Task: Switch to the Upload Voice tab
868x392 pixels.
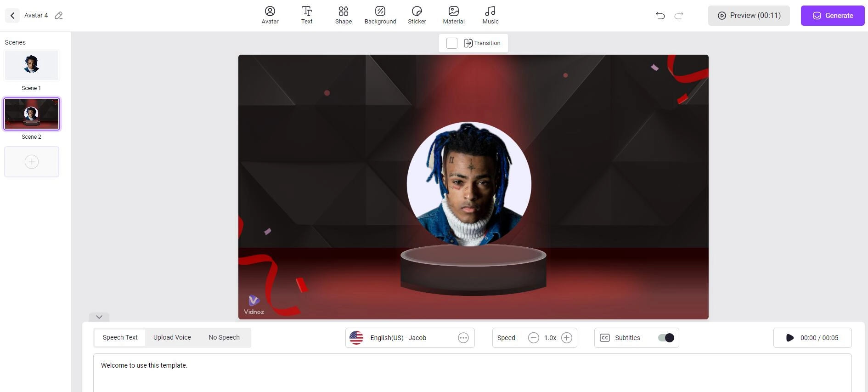Action: [172, 337]
